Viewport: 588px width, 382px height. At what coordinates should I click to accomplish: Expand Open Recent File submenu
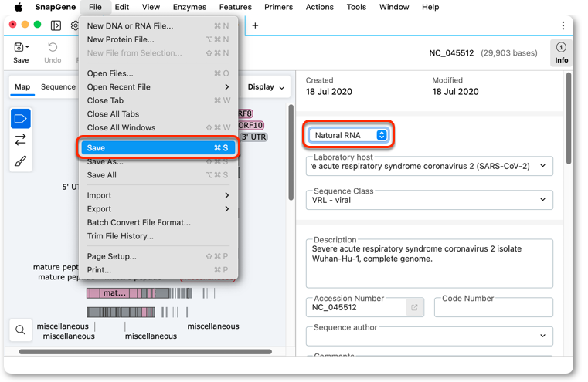pos(158,87)
